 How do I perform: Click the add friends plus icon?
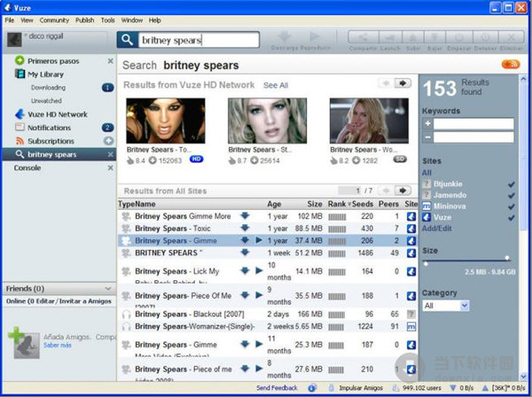click(16, 335)
